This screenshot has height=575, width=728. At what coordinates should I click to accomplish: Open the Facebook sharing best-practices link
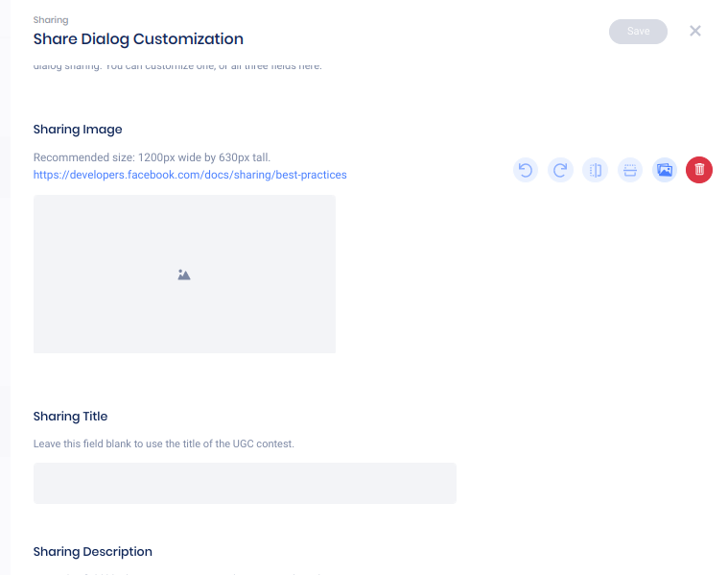190,175
